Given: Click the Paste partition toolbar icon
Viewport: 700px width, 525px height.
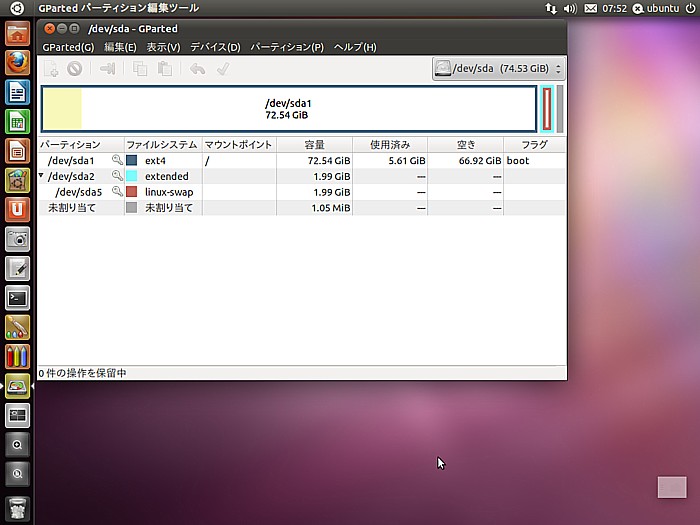Looking at the screenshot, I should (x=165, y=69).
